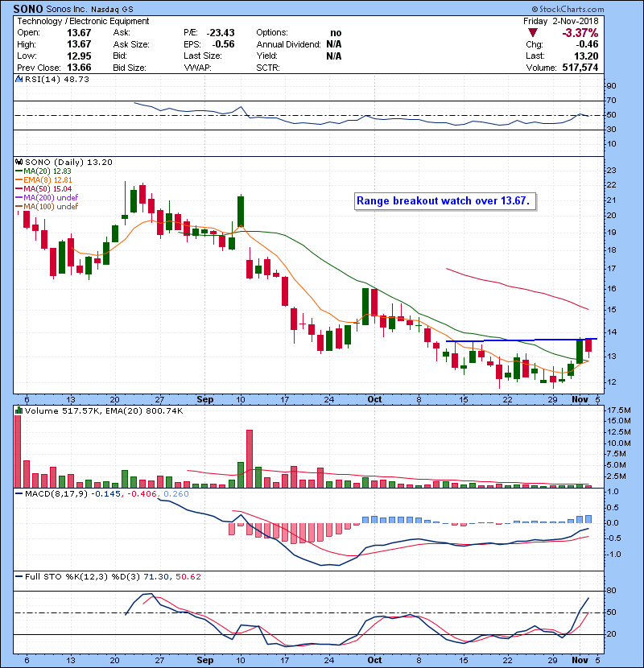This screenshot has width=644, height=668.
Task: Click the -3.37% percent change value
Action: 580,33
